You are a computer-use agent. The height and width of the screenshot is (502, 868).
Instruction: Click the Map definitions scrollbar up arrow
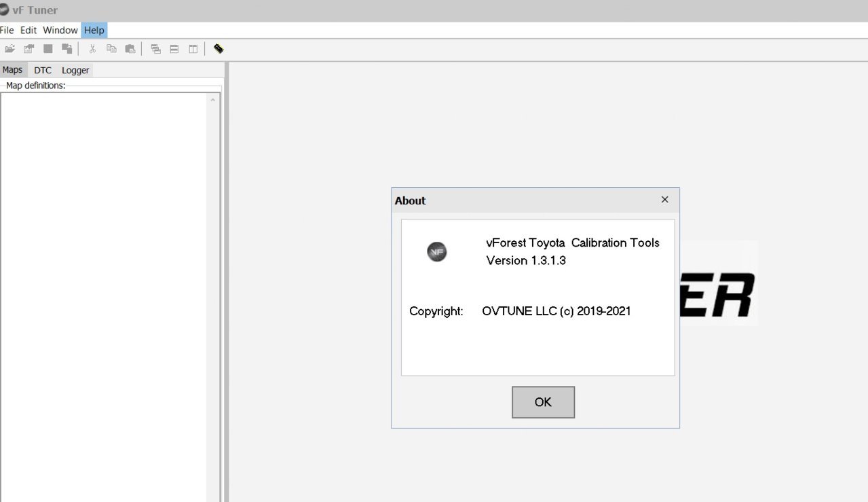(x=212, y=100)
